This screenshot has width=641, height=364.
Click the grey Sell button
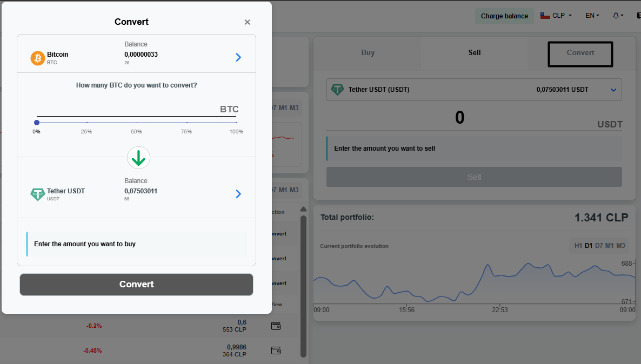coord(474,177)
